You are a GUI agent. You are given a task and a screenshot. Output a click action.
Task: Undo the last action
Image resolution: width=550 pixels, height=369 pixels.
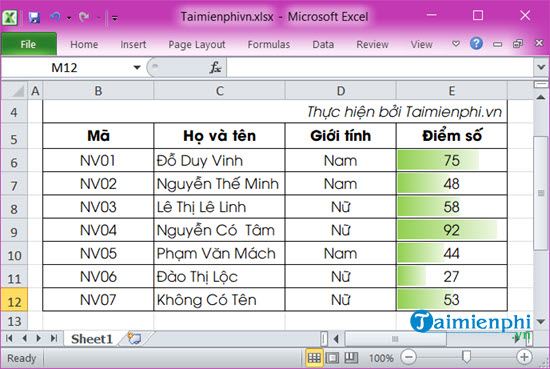point(55,17)
